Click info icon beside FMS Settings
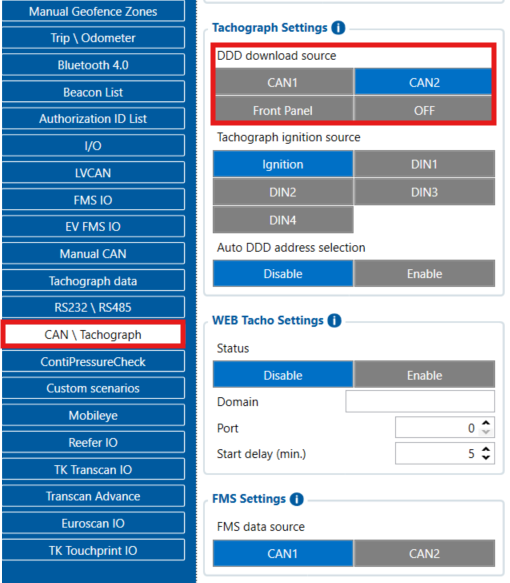The width and height of the screenshot is (510, 583). click(296, 499)
